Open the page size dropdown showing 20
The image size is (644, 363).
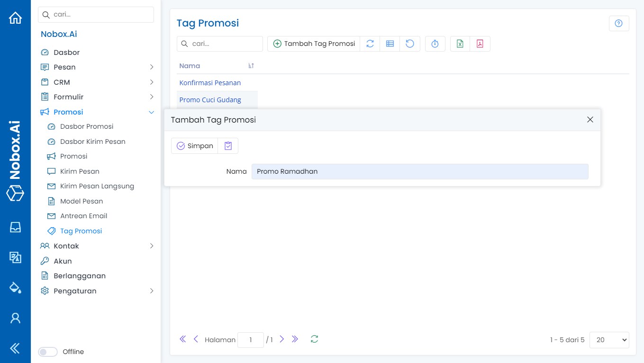[x=609, y=340]
